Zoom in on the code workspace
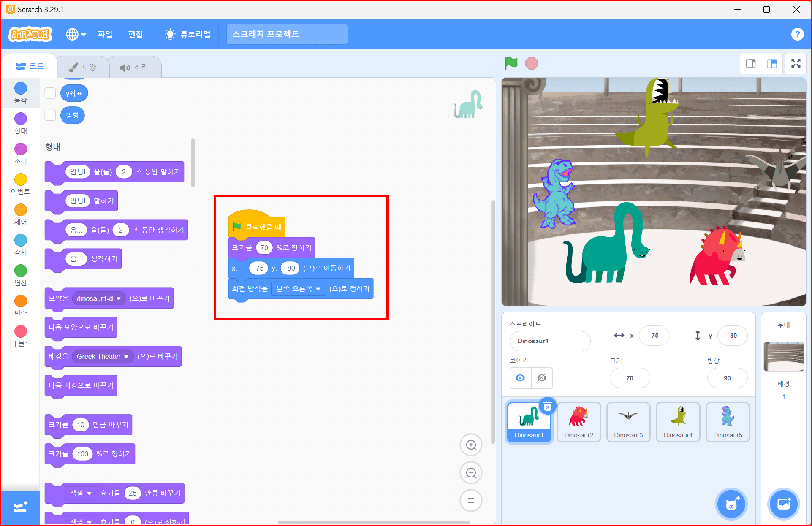This screenshot has height=526, width=812. (x=471, y=445)
